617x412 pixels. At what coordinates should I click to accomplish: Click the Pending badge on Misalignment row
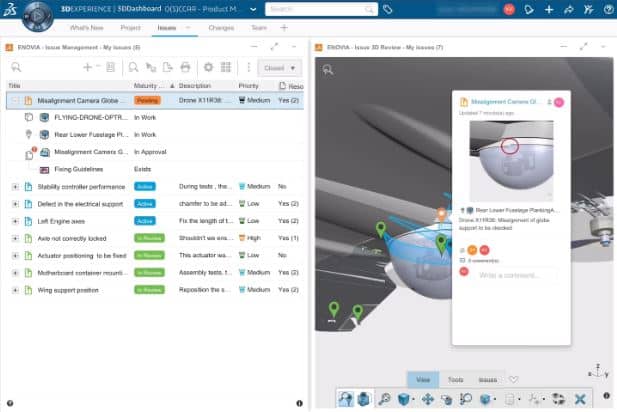pyautogui.click(x=147, y=100)
